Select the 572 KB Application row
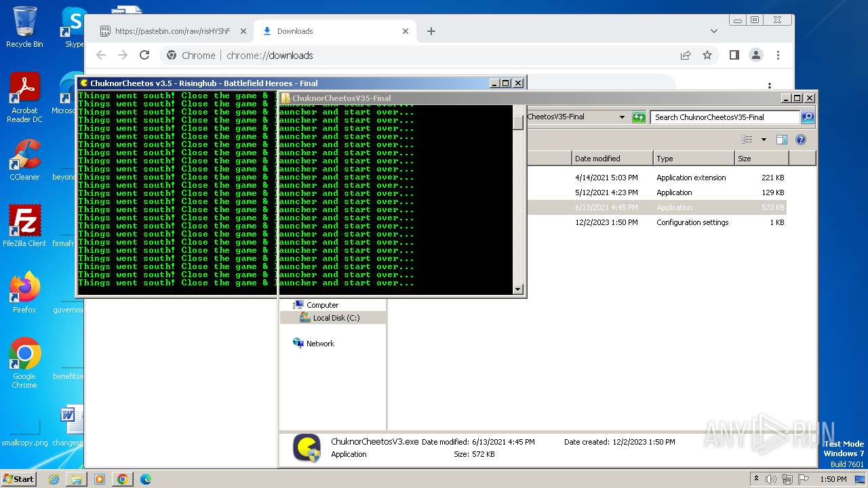 point(656,207)
